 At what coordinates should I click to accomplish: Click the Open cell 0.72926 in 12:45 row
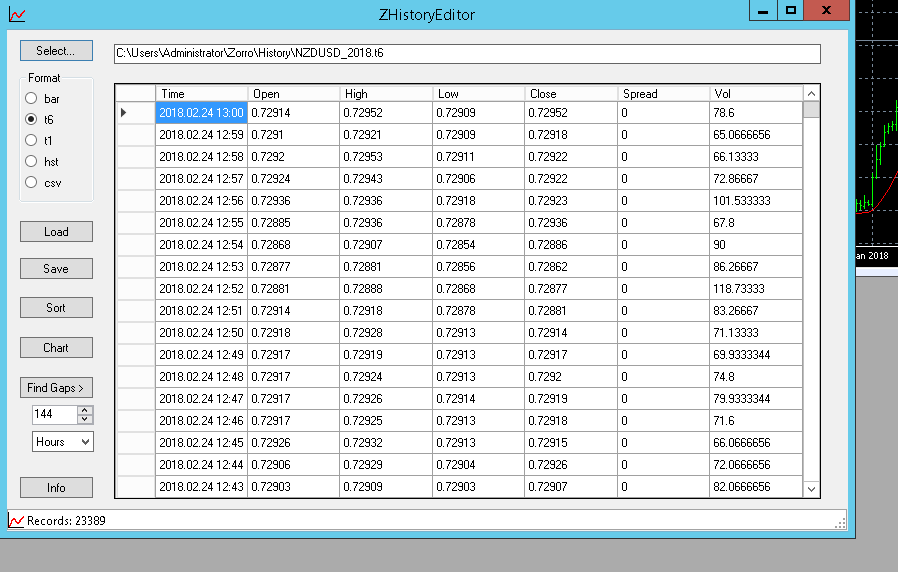click(293, 443)
